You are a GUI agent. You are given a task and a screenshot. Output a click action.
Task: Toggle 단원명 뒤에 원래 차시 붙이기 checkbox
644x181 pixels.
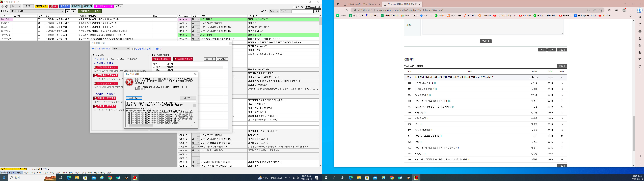coord(133,49)
